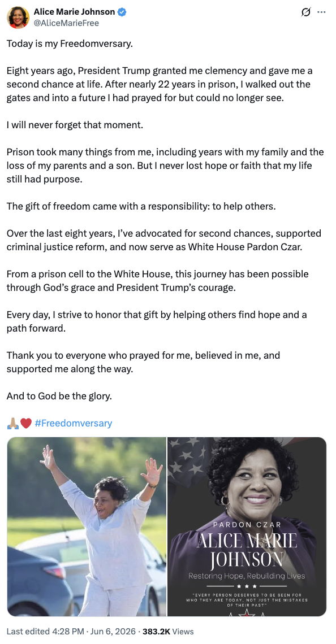Click the blue verified badge
Screen dimensions: 336x644
122,12
